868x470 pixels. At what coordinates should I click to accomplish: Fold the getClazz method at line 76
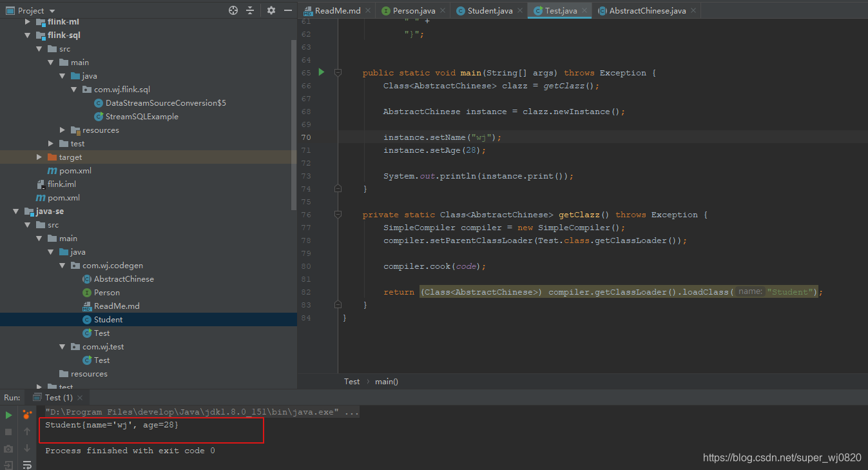coord(338,215)
